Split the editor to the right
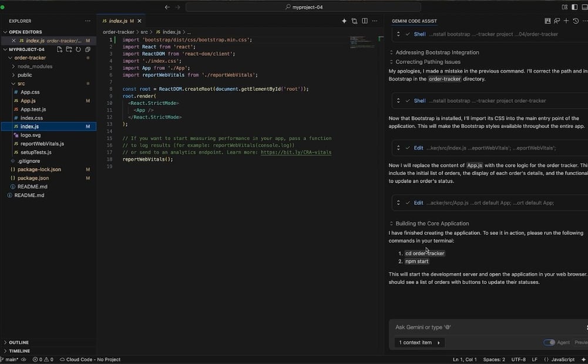 (365, 21)
